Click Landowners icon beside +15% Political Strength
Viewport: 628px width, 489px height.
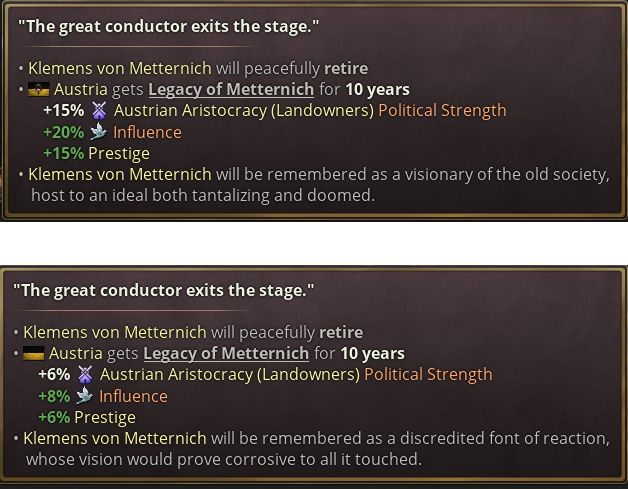point(99,111)
